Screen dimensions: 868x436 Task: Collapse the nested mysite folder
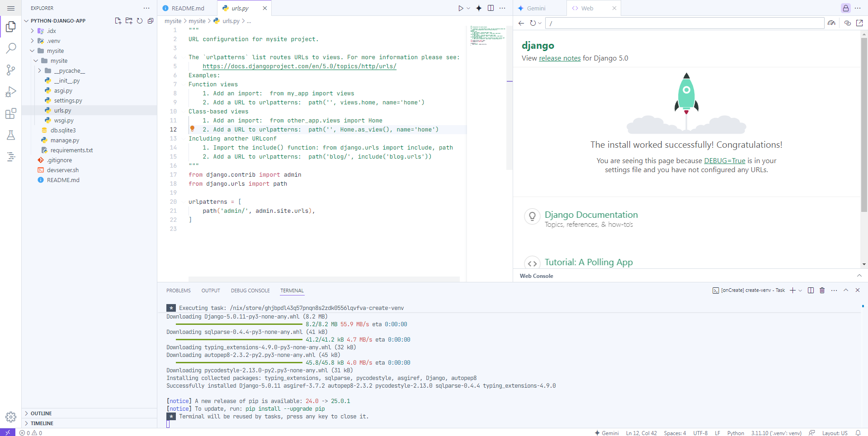pyautogui.click(x=36, y=61)
